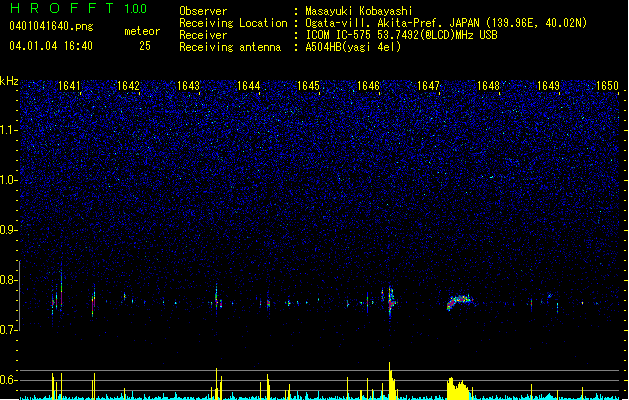
Task: Click the 'Receiving Location' label
Action: 233,23
